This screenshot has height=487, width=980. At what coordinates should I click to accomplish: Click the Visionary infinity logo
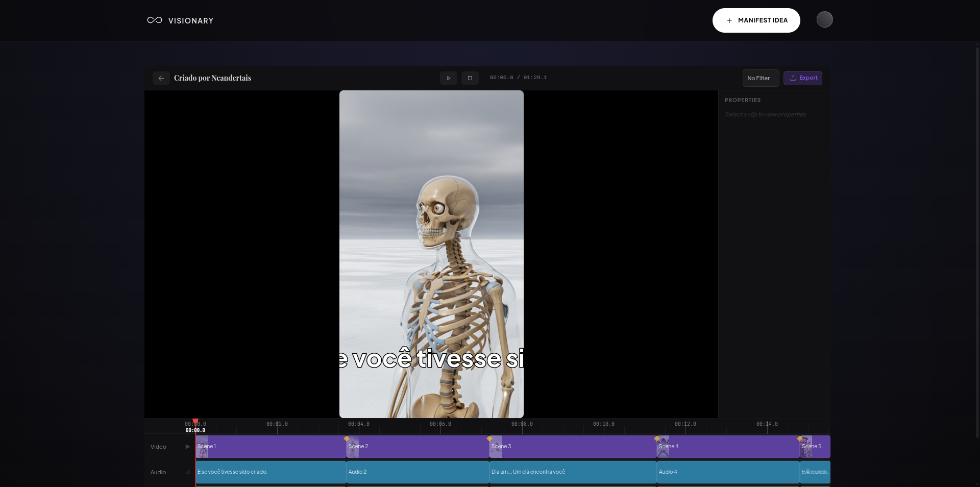click(155, 20)
